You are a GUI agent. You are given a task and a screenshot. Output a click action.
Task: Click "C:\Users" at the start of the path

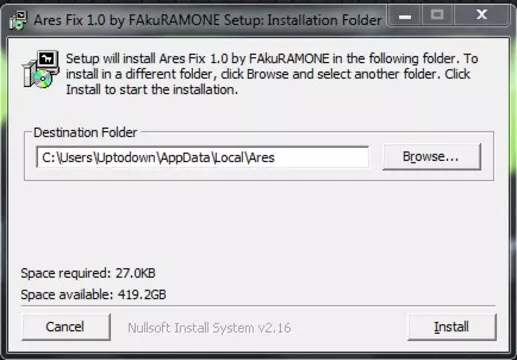[x=67, y=157]
